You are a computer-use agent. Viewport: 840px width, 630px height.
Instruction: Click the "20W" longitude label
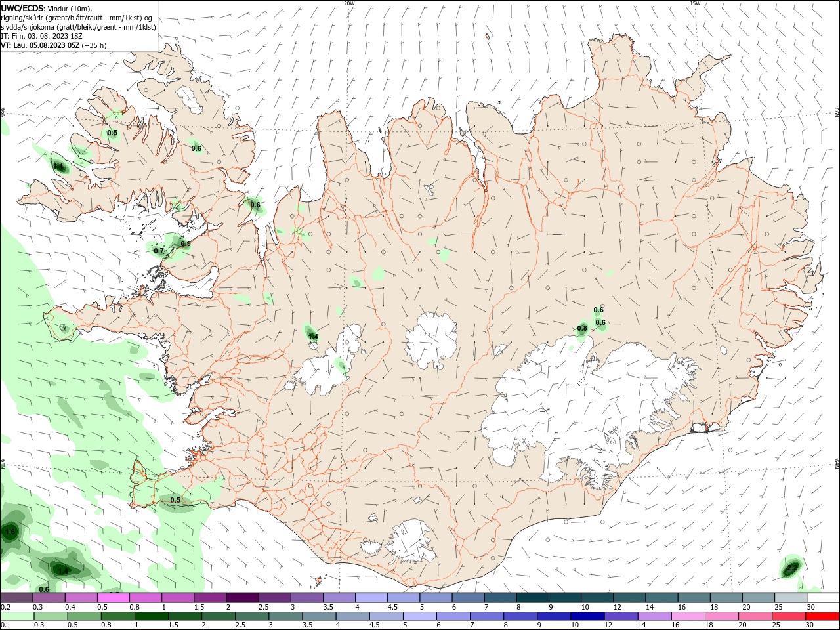pos(350,3)
